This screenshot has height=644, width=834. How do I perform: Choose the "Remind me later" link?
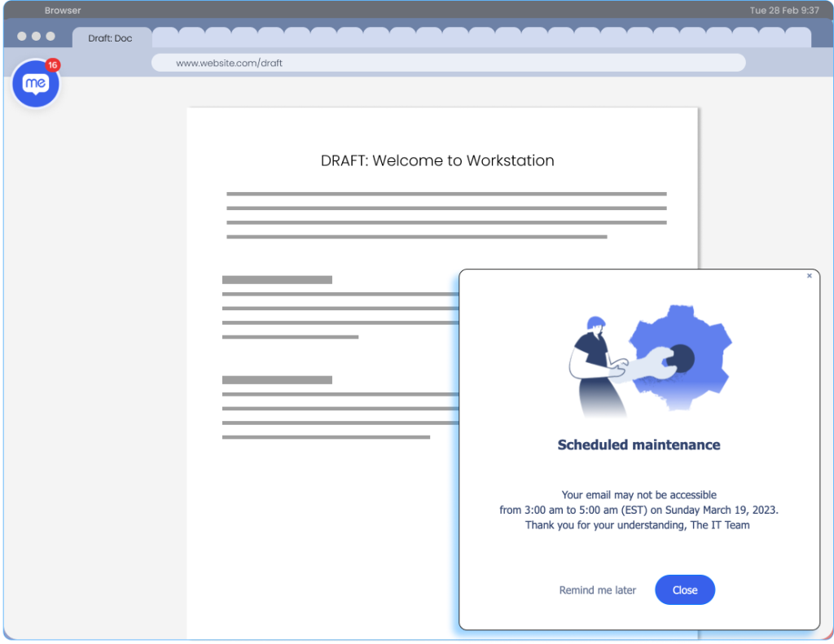click(597, 590)
